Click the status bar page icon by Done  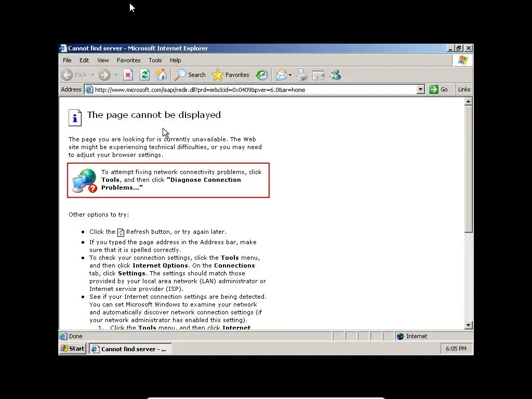click(63, 336)
